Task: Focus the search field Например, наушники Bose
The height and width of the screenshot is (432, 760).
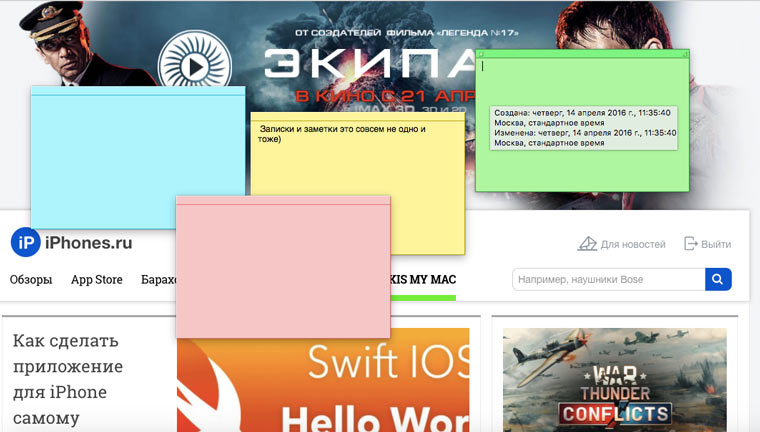Action: (609, 279)
